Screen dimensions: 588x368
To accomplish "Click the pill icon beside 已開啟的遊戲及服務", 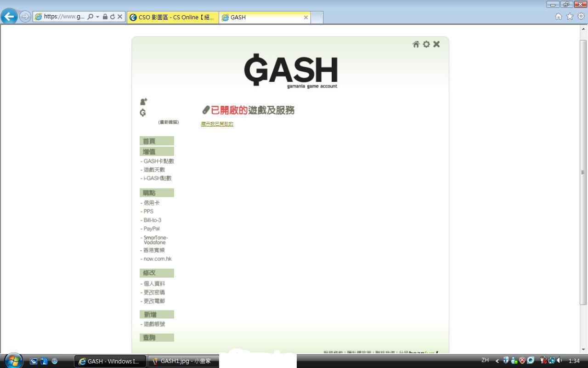I will [x=206, y=110].
